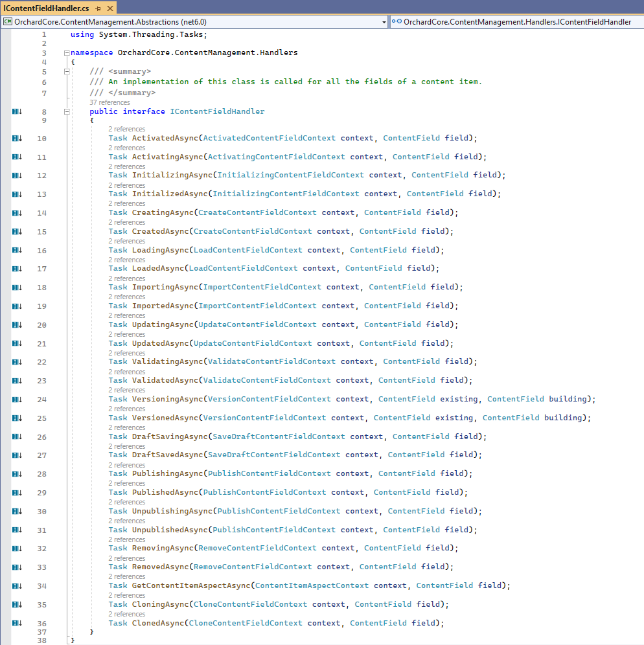Click 2 references above ClonedAsync
644x645 pixels.
click(x=127, y=614)
